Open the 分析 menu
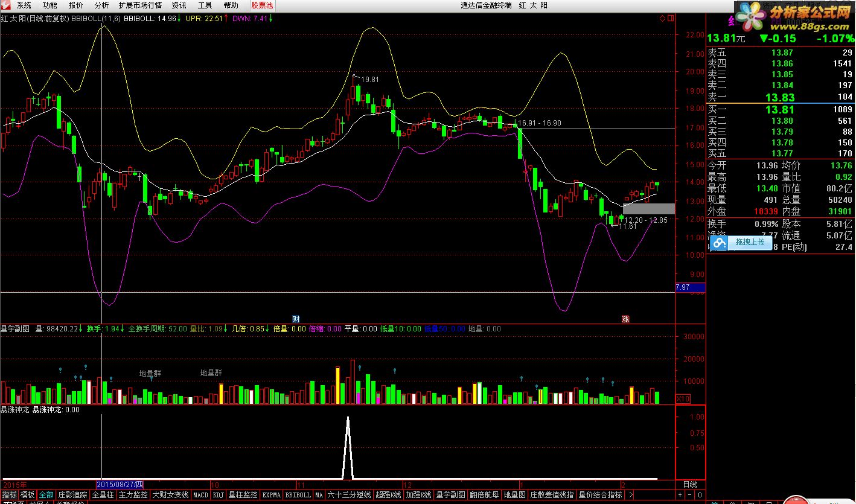This screenshot has width=856, height=504. (101, 5)
